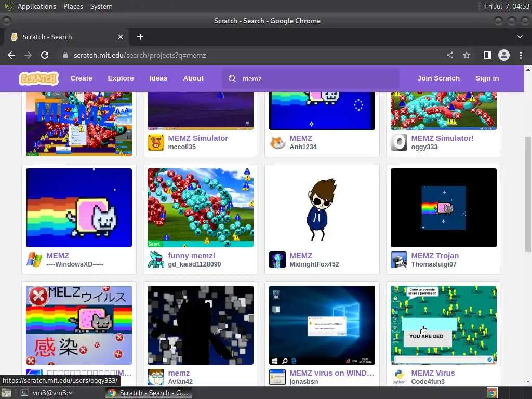Open the memz project title by Avian42
532x399 pixels.
point(179,373)
